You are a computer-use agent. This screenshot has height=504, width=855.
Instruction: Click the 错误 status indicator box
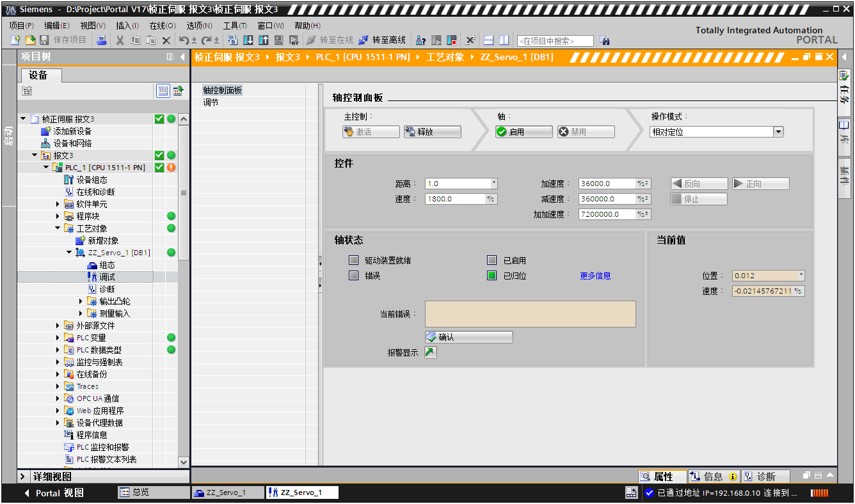(x=353, y=276)
